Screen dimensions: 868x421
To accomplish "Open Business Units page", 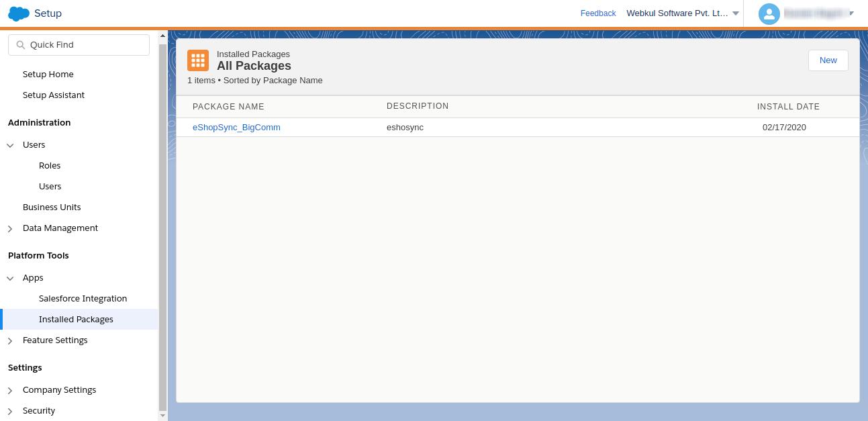I will click(x=52, y=207).
